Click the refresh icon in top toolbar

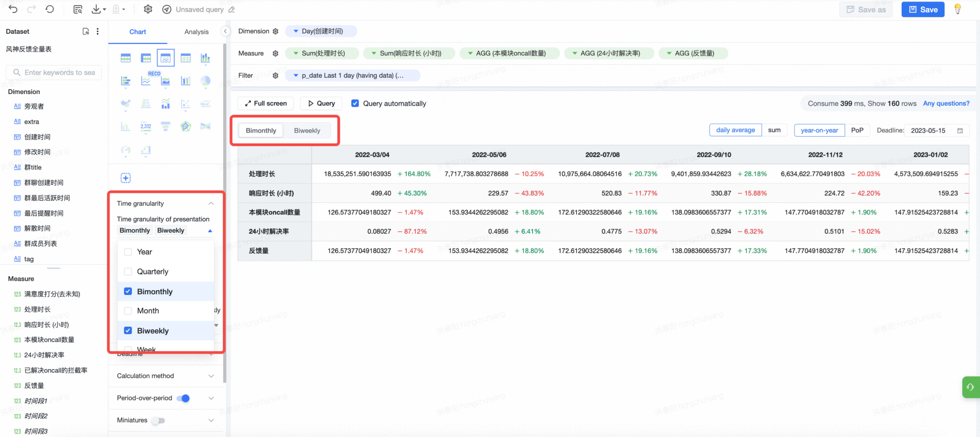click(x=50, y=9)
